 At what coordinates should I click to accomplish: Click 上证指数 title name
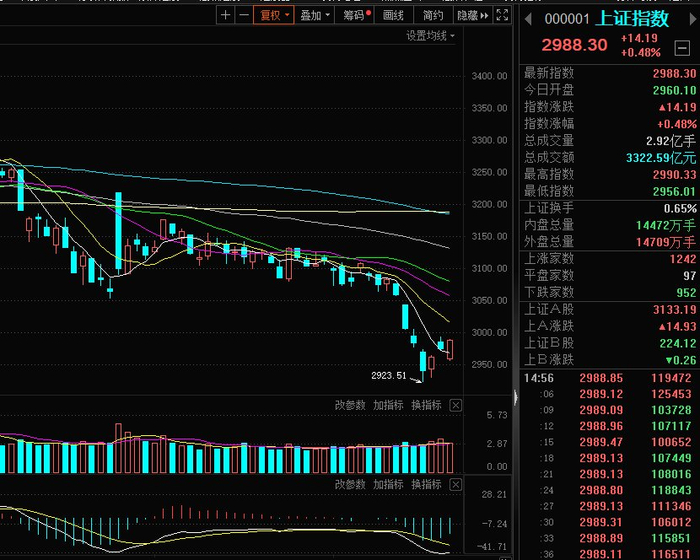click(x=632, y=18)
